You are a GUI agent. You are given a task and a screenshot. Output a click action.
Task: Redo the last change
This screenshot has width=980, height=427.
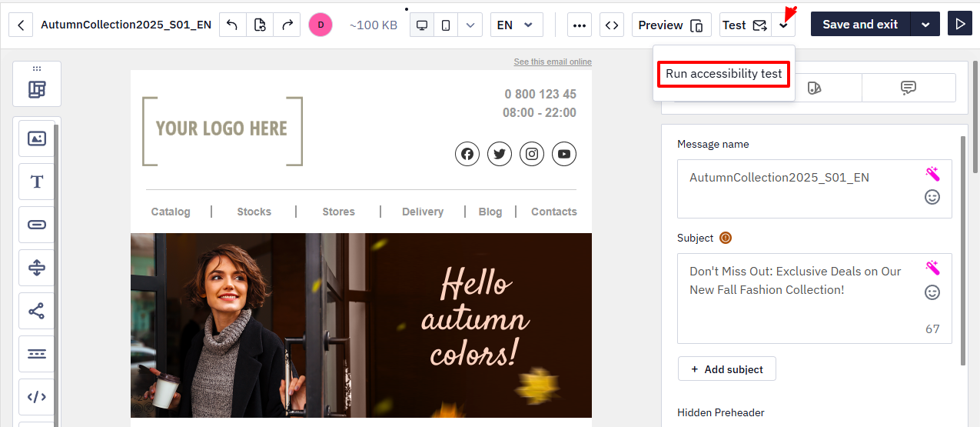coord(287,25)
